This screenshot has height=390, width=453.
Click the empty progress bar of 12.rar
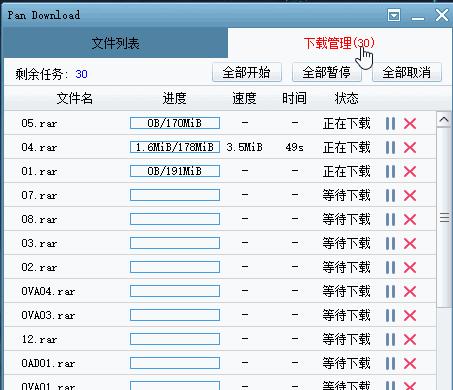(175, 339)
